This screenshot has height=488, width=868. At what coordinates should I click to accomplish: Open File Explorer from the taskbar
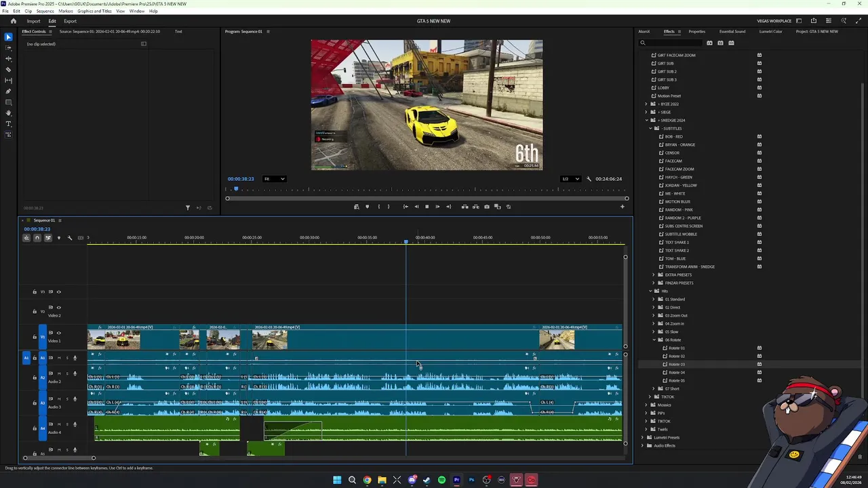tap(382, 480)
